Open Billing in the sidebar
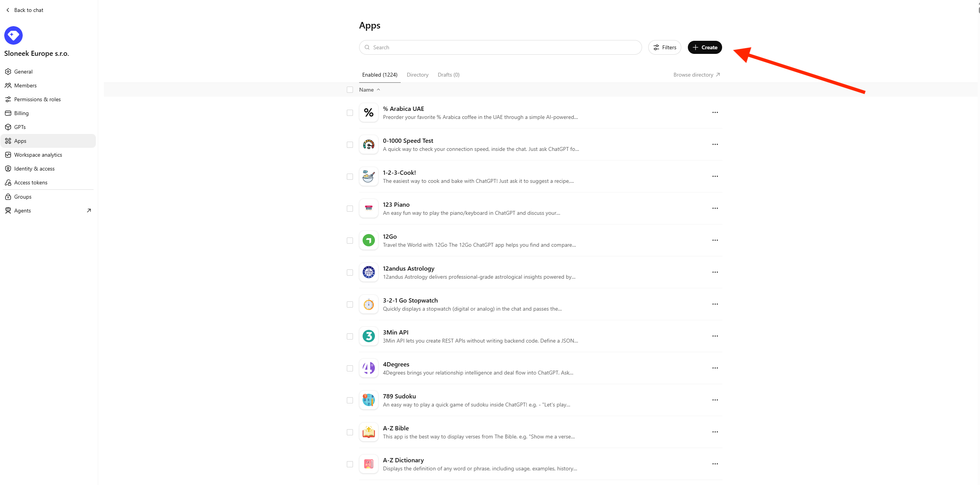The image size is (980, 485). (x=48, y=113)
